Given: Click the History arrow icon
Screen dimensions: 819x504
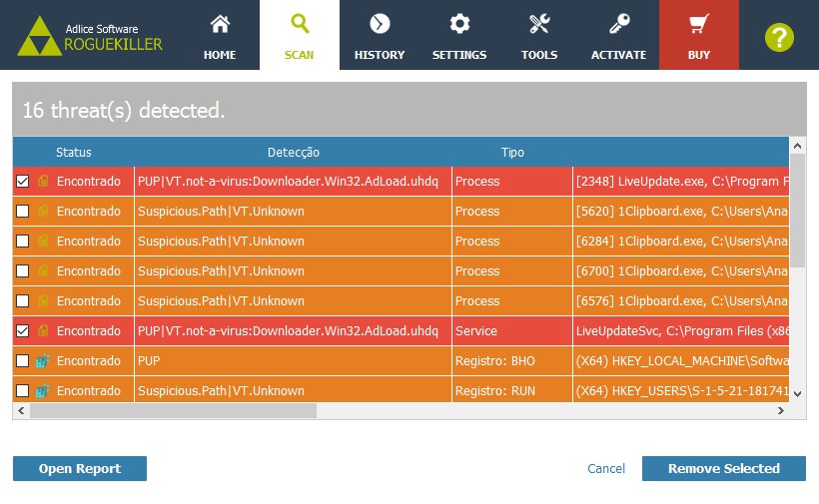Looking at the screenshot, I should pos(380,24).
